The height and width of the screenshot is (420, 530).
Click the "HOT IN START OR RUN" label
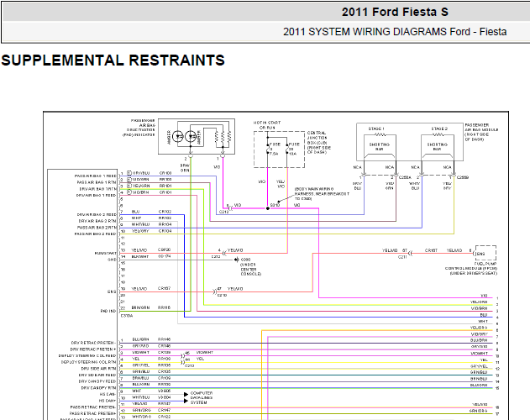(267, 125)
